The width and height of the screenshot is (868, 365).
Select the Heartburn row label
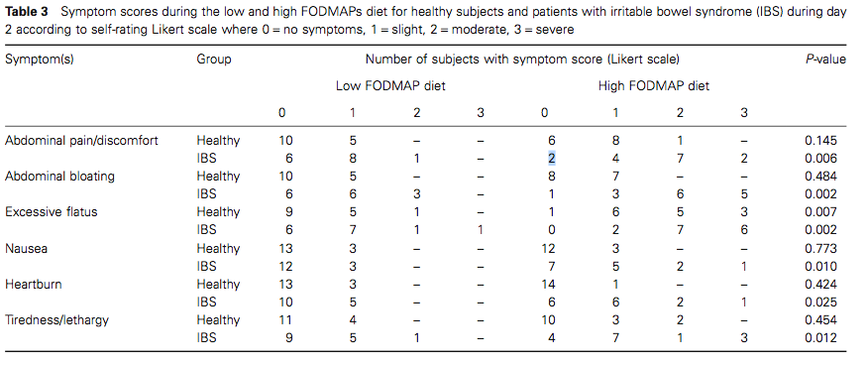(x=34, y=284)
